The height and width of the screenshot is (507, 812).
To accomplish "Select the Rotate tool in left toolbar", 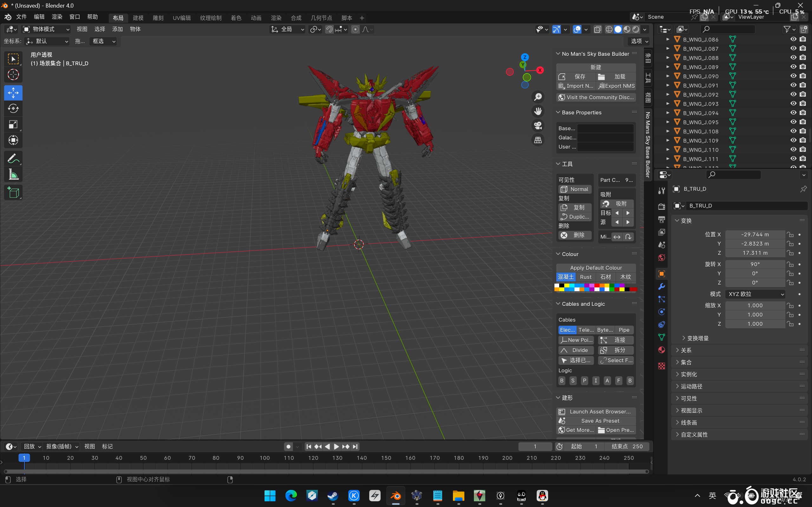I will [13, 109].
